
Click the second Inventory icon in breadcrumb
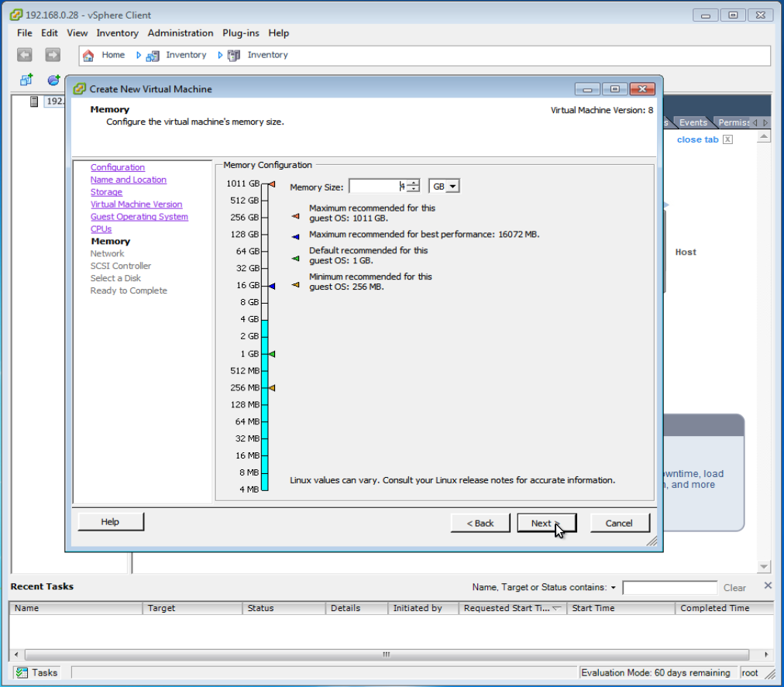click(x=234, y=56)
